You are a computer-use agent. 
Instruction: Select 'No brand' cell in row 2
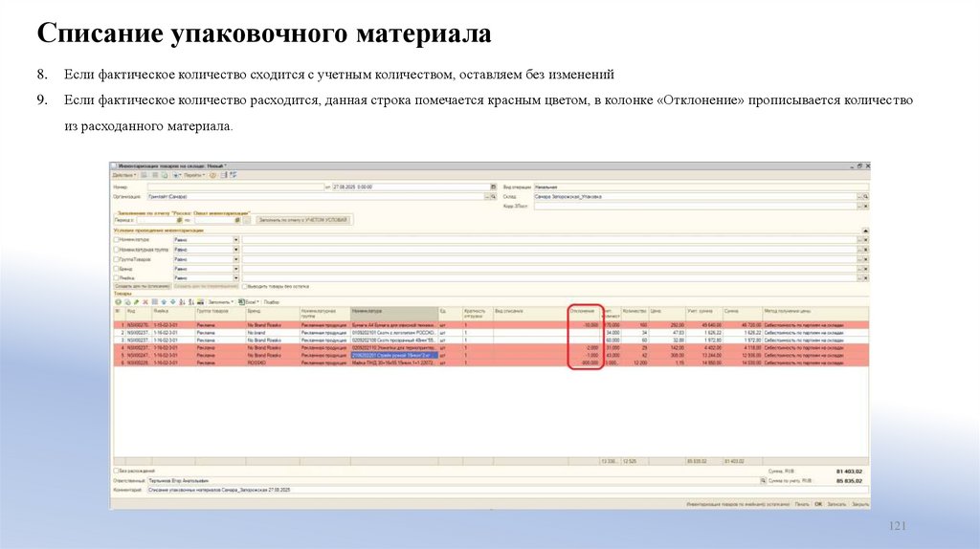coord(272,333)
